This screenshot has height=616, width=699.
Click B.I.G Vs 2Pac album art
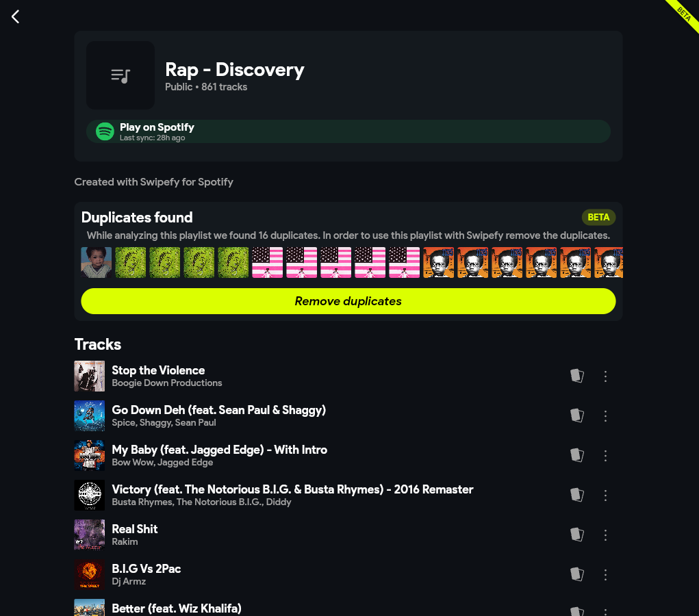tap(90, 574)
